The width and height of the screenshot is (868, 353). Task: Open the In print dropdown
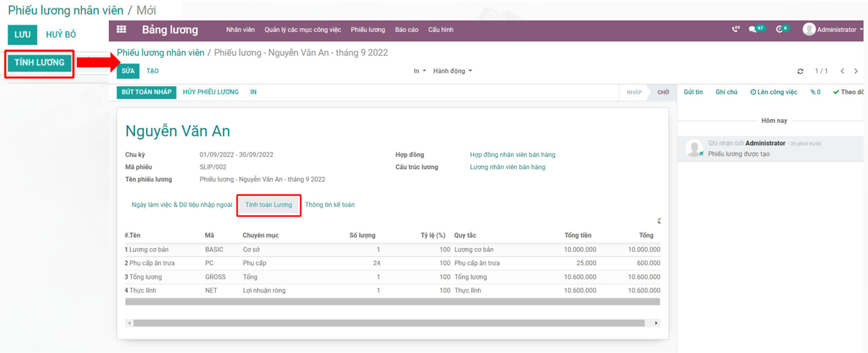[x=419, y=71]
